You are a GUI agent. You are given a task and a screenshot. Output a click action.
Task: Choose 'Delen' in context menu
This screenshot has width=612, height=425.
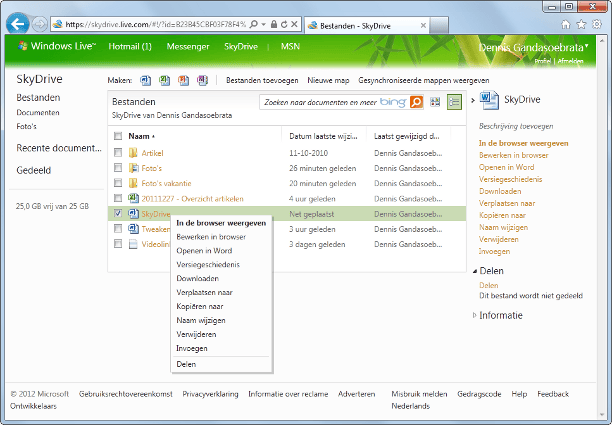click(x=186, y=364)
